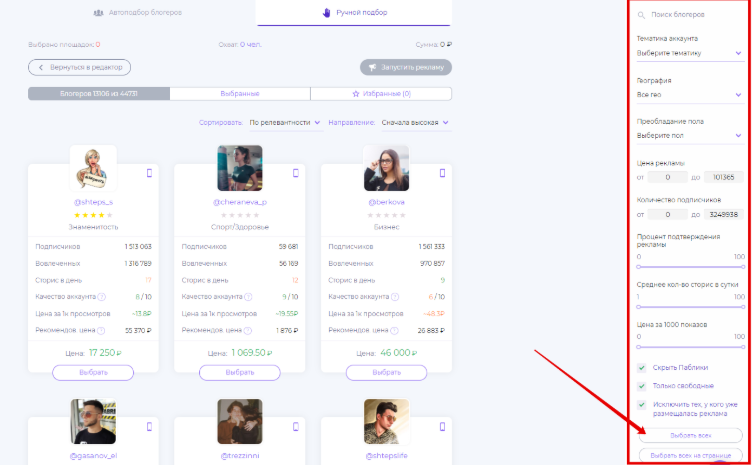Click the search magnifier icon in filters
This screenshot has height=465, width=753.
641,15
